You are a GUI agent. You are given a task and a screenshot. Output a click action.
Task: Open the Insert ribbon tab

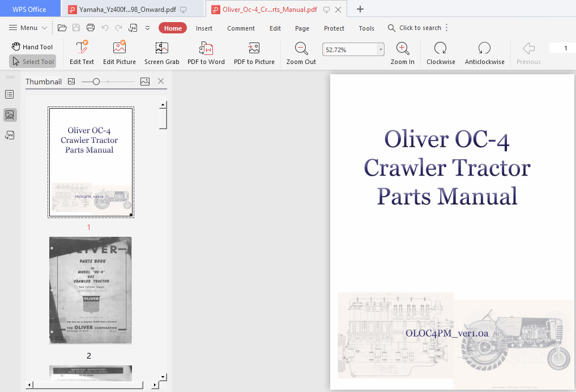(x=204, y=28)
